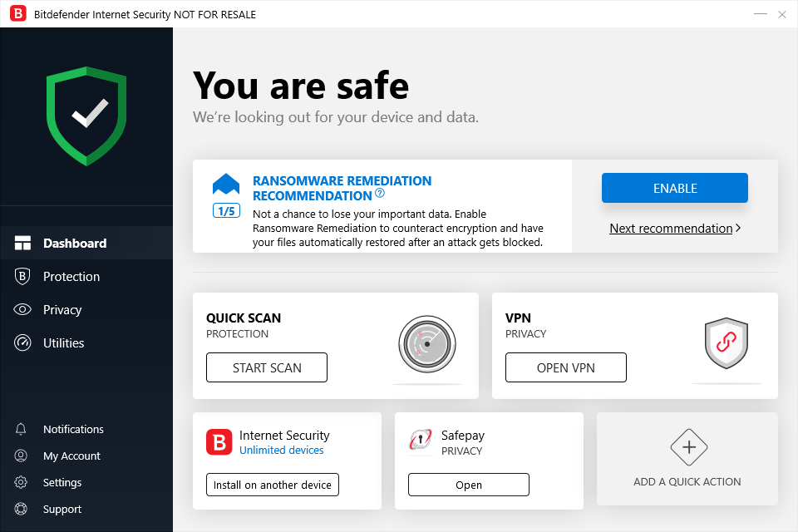This screenshot has width=798, height=532.
Task: Go to the Protection section
Action: [x=71, y=277]
